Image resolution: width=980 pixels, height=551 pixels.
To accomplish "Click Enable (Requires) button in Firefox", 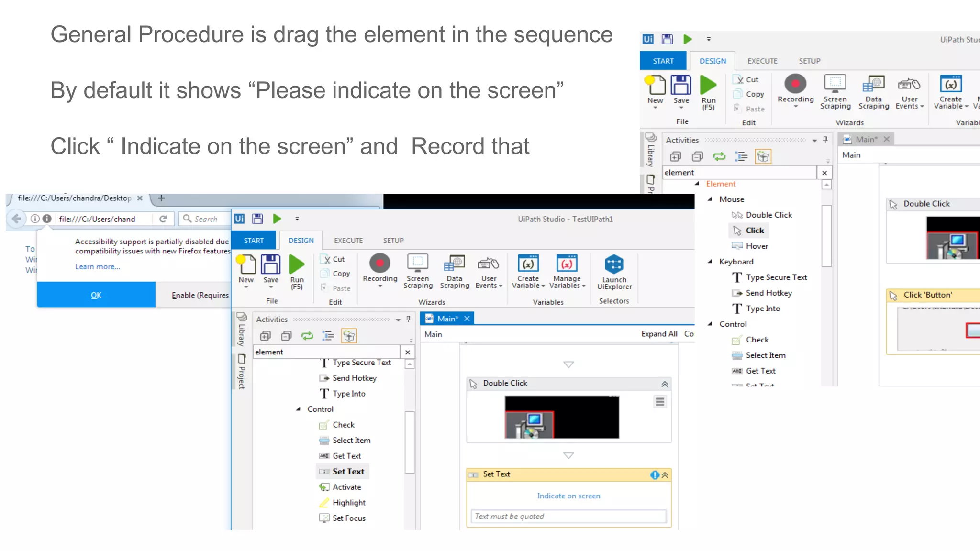I will [193, 295].
